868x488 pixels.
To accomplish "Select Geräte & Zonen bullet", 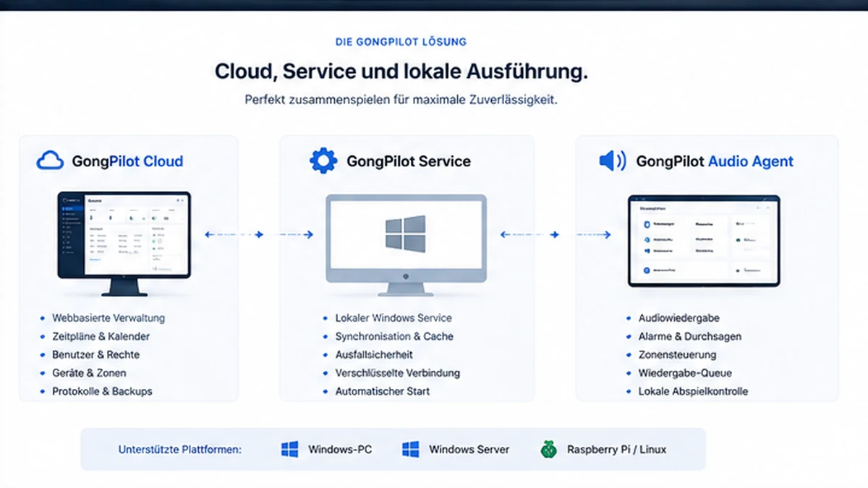I will point(89,373).
